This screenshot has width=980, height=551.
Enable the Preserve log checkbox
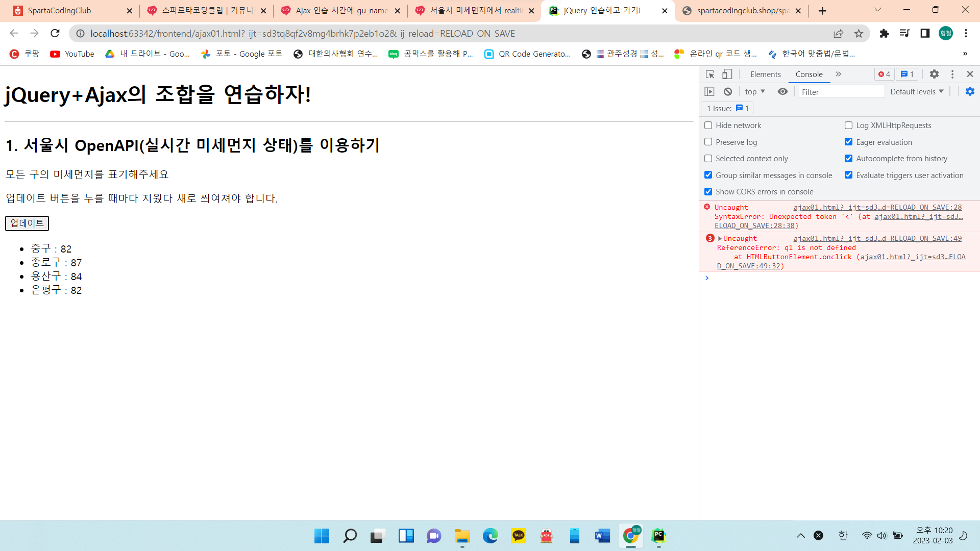coord(708,142)
